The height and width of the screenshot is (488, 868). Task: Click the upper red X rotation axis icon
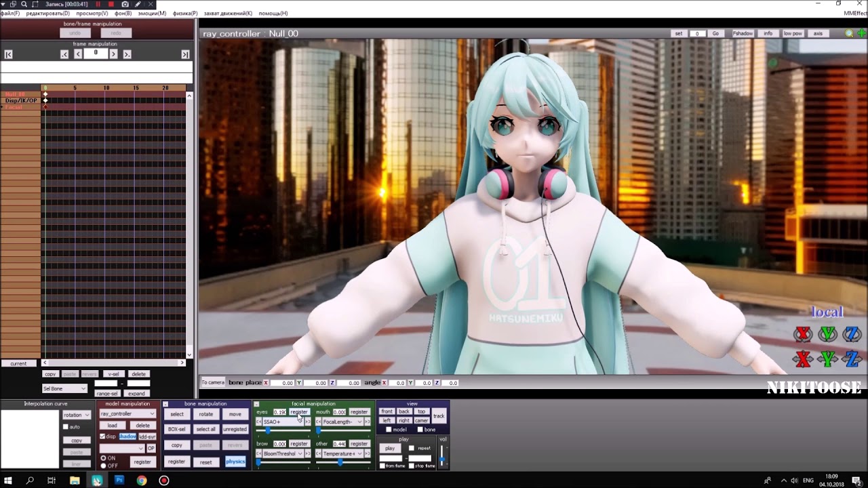(804, 334)
